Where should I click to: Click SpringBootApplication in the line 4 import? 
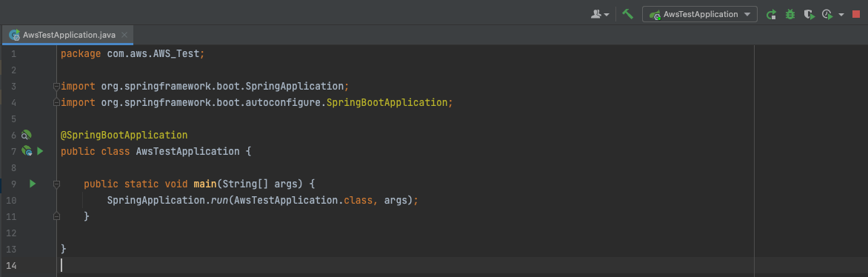[x=387, y=102]
